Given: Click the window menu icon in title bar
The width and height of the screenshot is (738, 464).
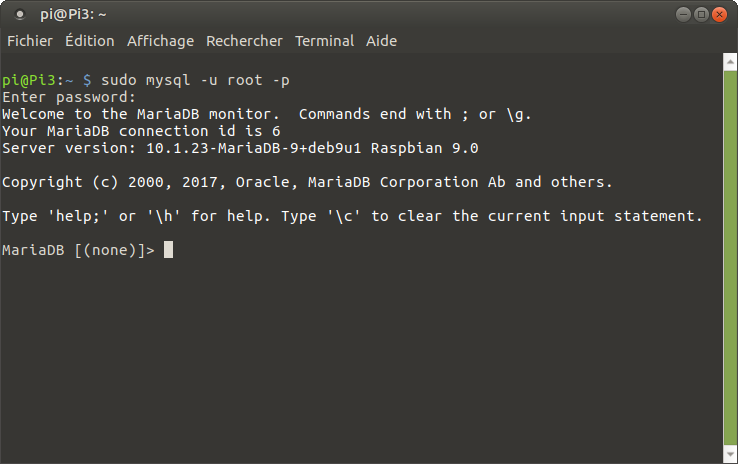Looking at the screenshot, I should tap(20, 14).
